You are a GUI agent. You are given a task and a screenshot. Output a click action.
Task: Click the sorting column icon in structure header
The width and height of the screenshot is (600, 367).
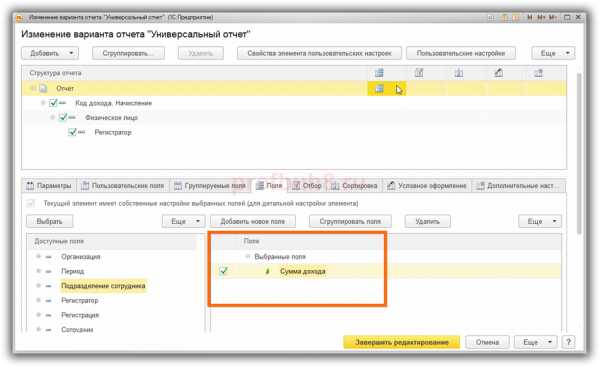point(459,73)
